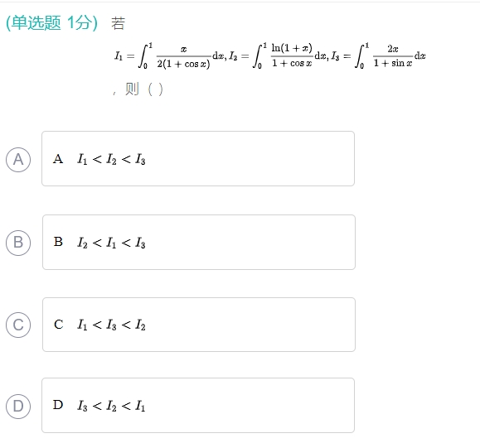Click the inequality I1 < I2 < I3
480x448 pixels.
(111, 159)
